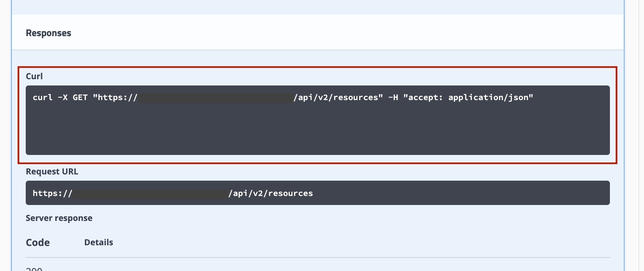
Task: Click /api/v2/resources in the Request URL box
Action: click(271, 193)
